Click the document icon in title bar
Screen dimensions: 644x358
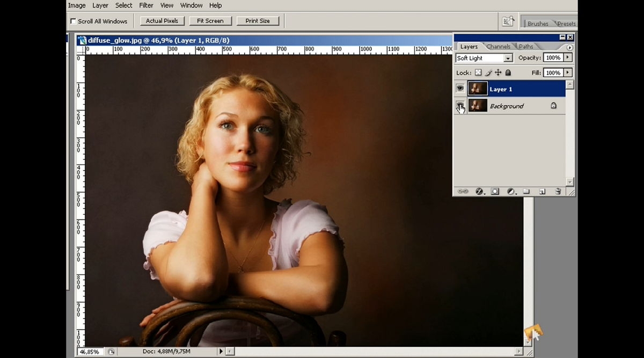click(82, 40)
